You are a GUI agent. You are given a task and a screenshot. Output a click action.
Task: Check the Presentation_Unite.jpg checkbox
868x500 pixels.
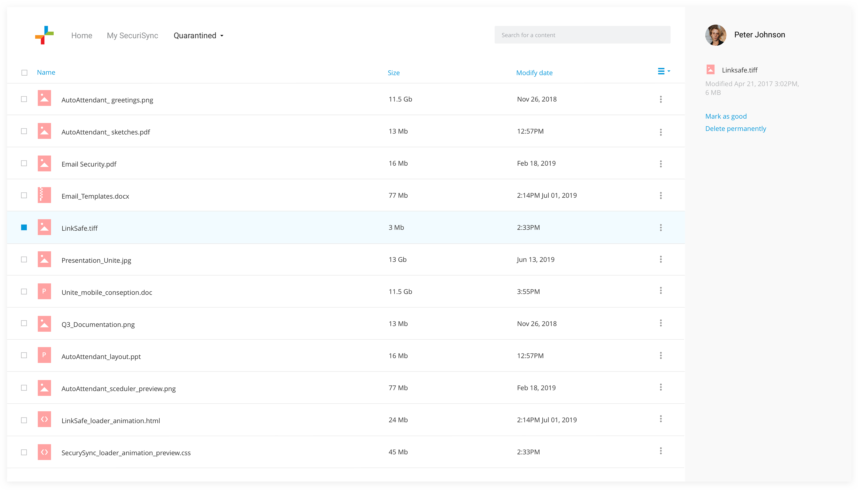[24, 259]
